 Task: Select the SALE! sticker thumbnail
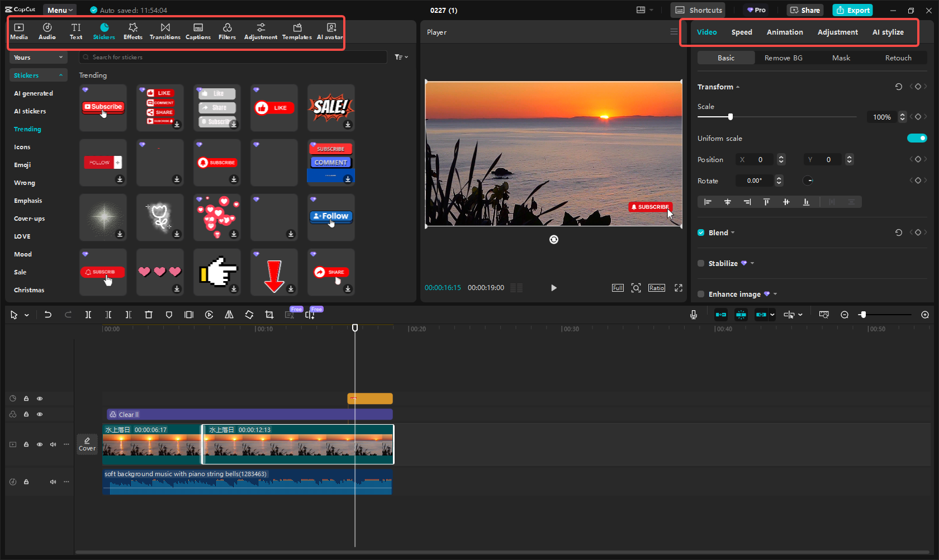(331, 107)
